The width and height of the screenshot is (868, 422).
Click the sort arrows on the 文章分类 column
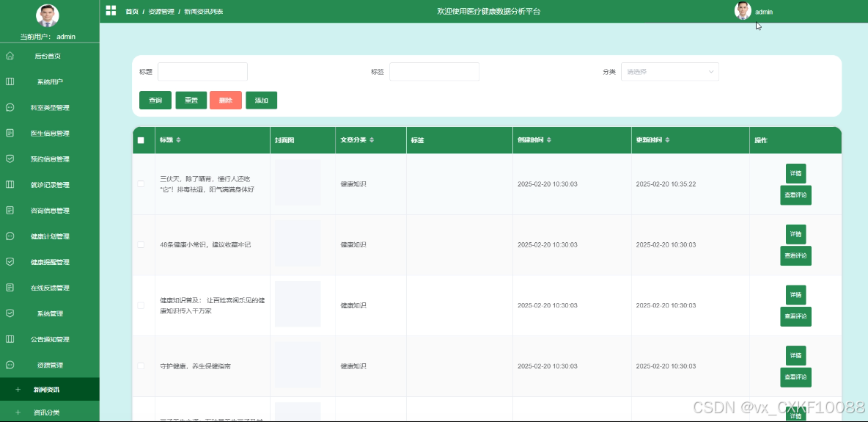pos(372,140)
